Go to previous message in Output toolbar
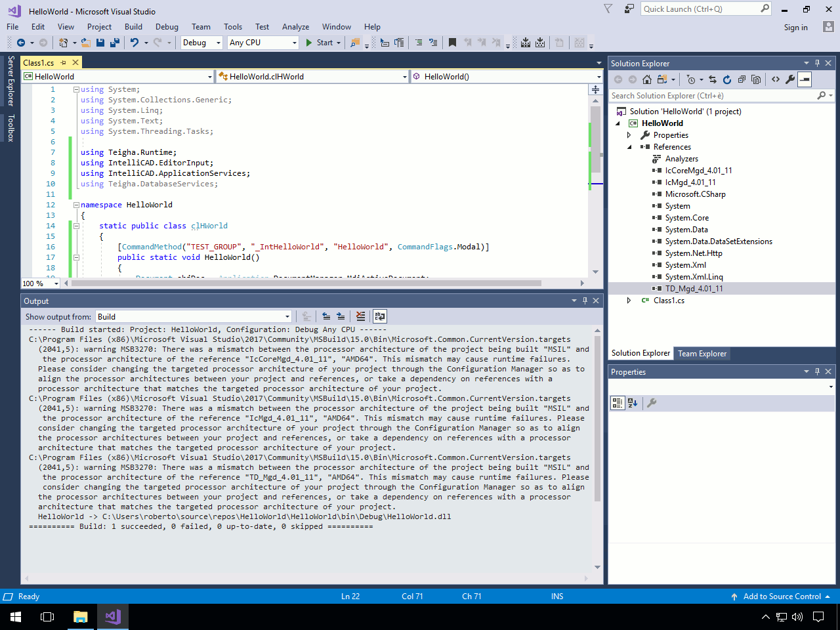This screenshot has height=630, width=840. [x=326, y=316]
